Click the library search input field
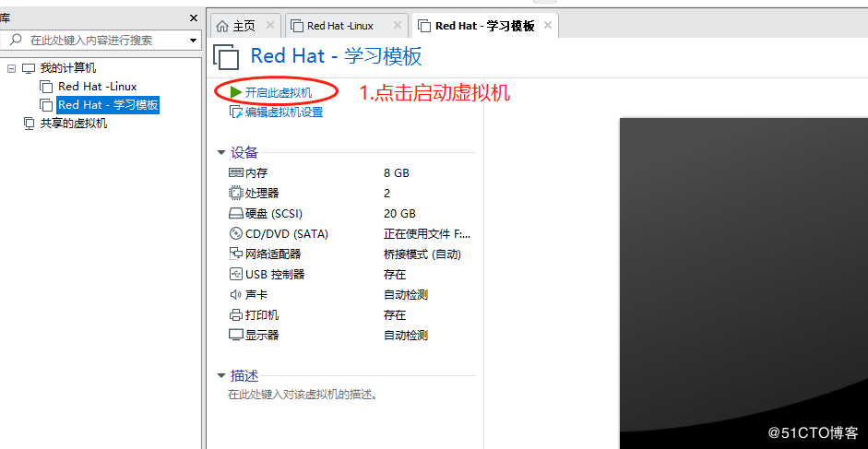The width and height of the screenshot is (868, 449). pos(100,41)
